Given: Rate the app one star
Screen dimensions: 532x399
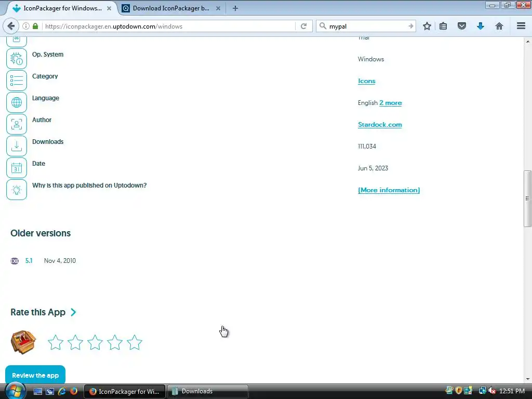Looking at the screenshot, I should coord(55,342).
